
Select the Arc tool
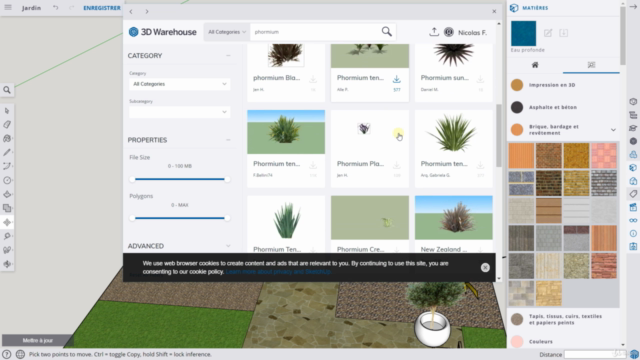7,166
